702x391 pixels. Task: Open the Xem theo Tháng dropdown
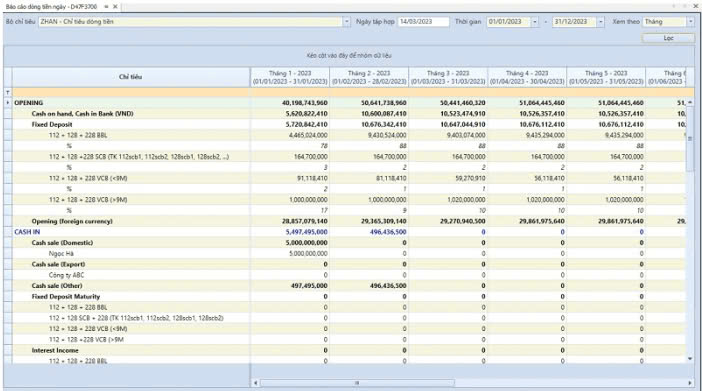(x=690, y=21)
